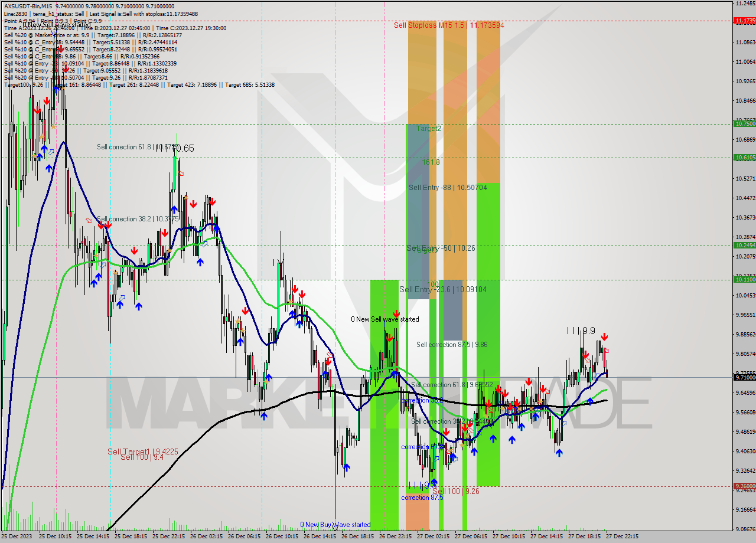Select green price tag 10.1100 on axis
The height and width of the screenshot is (543, 756).
pos(745,280)
